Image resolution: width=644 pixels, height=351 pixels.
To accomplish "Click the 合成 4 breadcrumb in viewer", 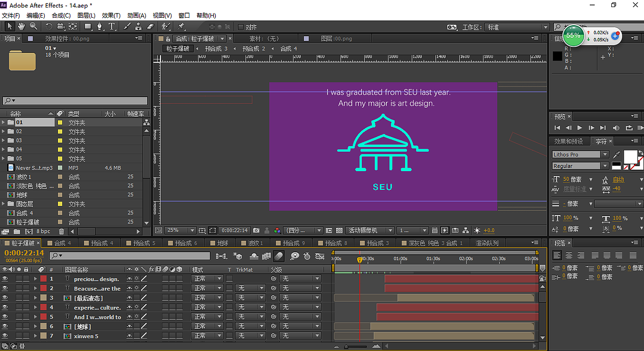I will (288, 48).
